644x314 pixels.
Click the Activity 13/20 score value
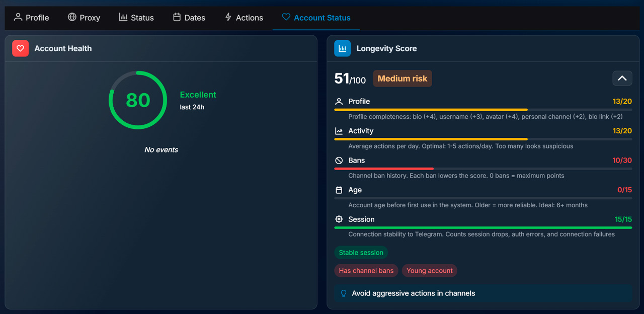click(622, 131)
